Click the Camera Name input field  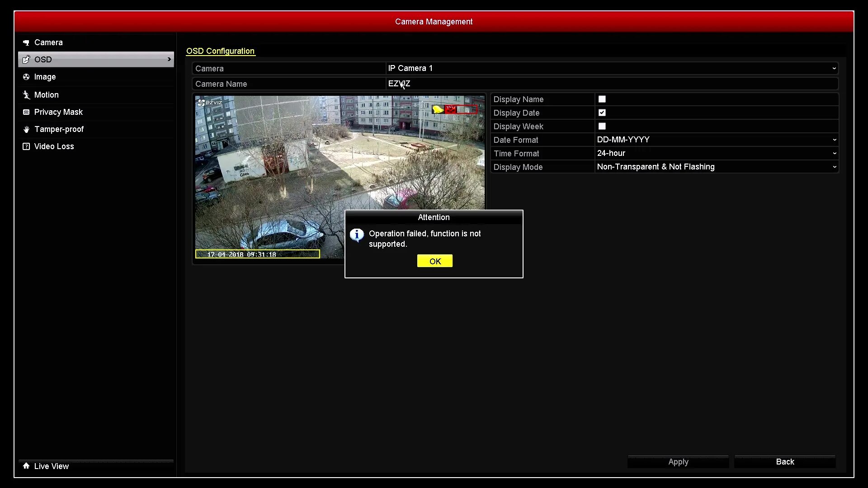[x=497, y=84]
